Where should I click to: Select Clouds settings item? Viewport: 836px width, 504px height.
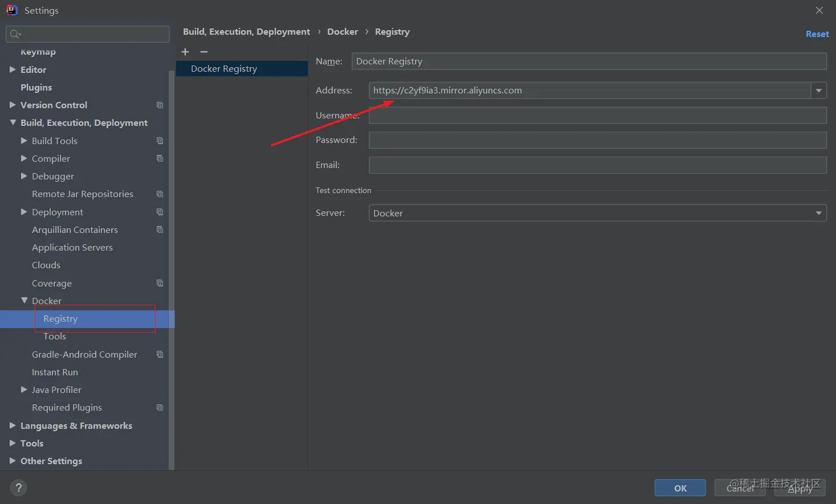tap(46, 265)
